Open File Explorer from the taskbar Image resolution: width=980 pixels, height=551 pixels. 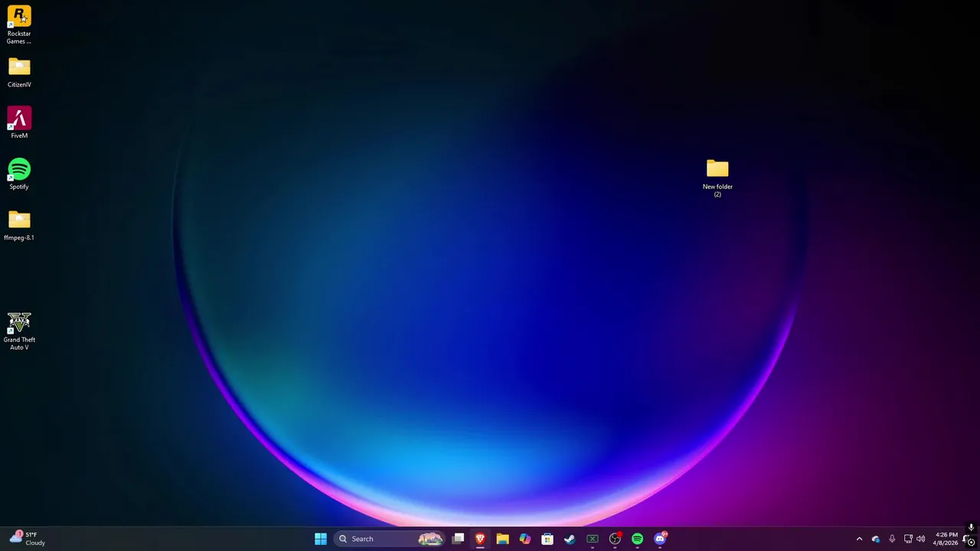(502, 539)
